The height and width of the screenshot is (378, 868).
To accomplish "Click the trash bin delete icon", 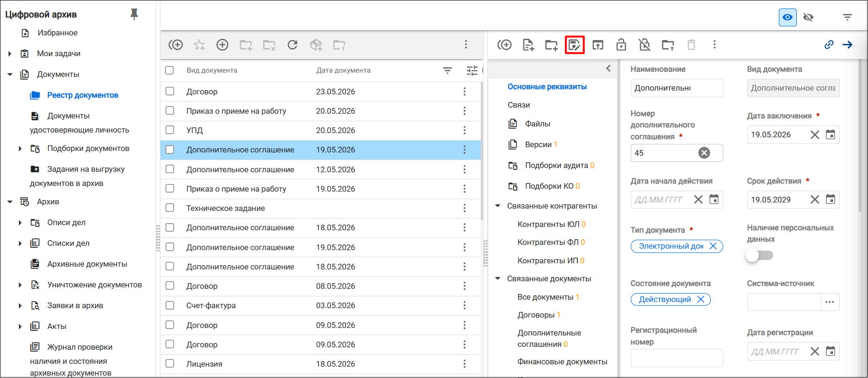I will 691,45.
